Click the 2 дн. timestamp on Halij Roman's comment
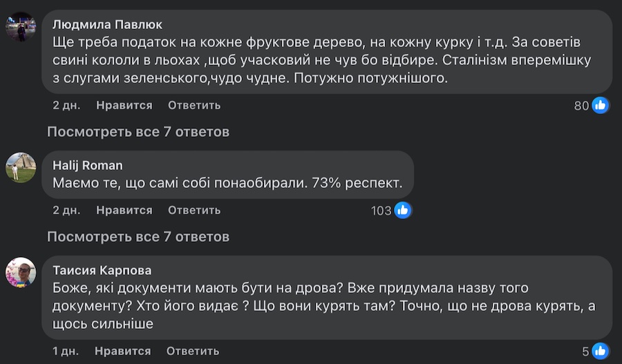This screenshot has height=364, width=622. (66, 210)
